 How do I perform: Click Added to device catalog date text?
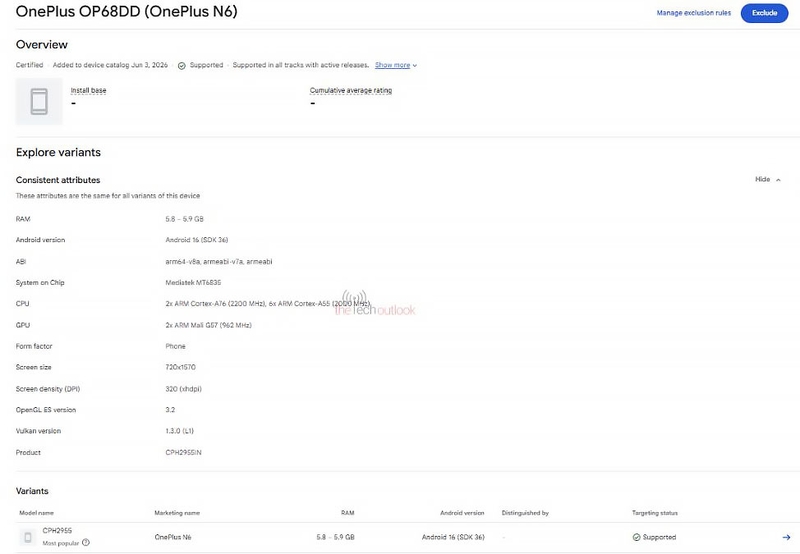click(x=110, y=65)
